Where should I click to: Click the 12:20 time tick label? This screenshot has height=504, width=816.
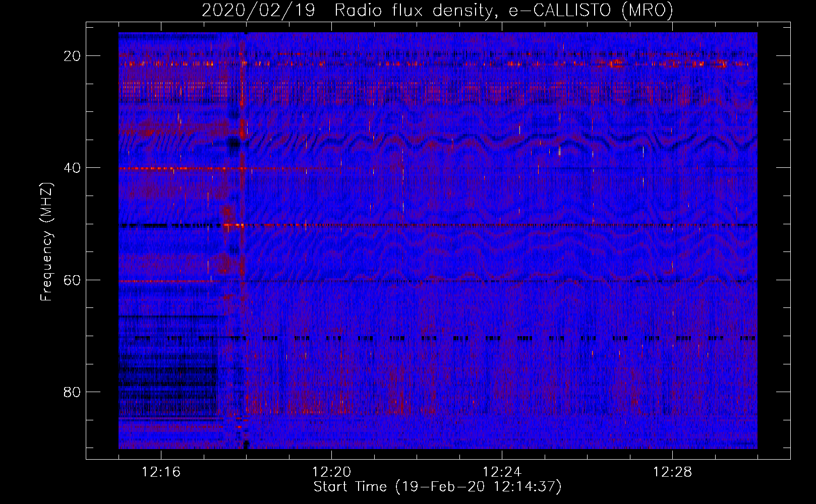pos(331,472)
